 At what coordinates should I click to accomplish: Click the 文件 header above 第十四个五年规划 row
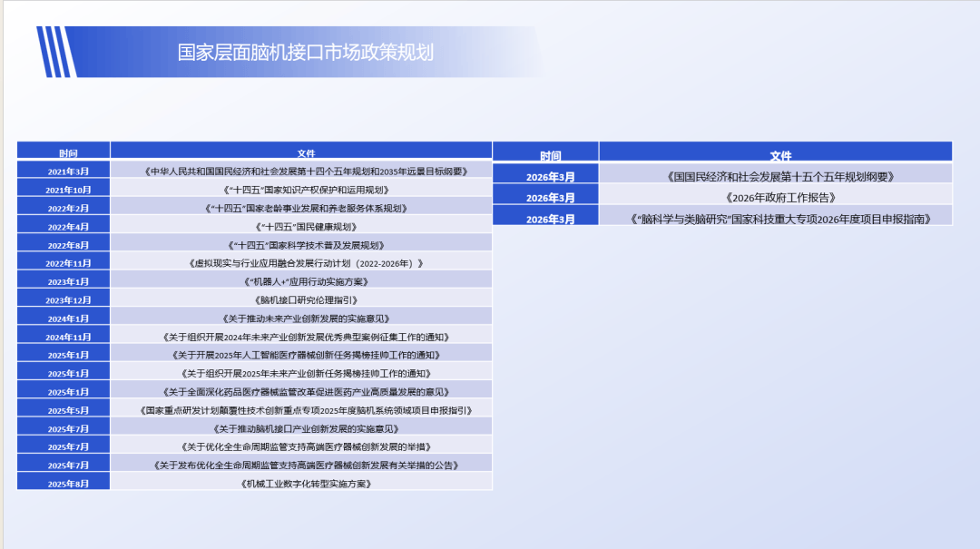(x=301, y=152)
